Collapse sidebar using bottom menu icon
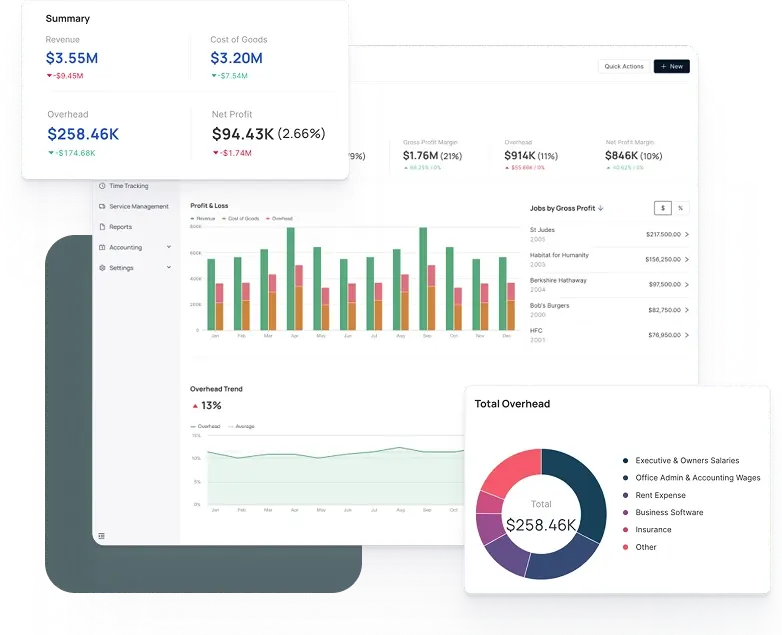The image size is (782, 635). 102,536
